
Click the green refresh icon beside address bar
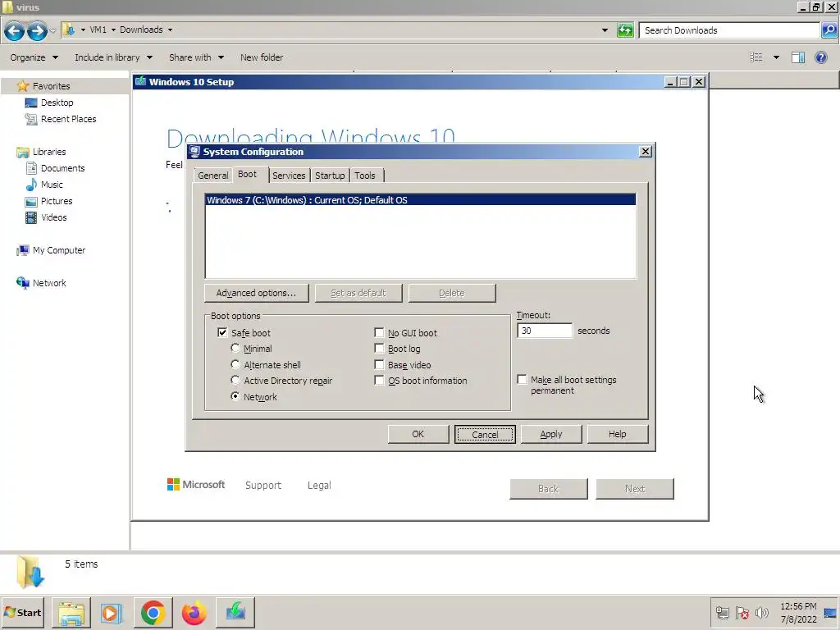[625, 30]
